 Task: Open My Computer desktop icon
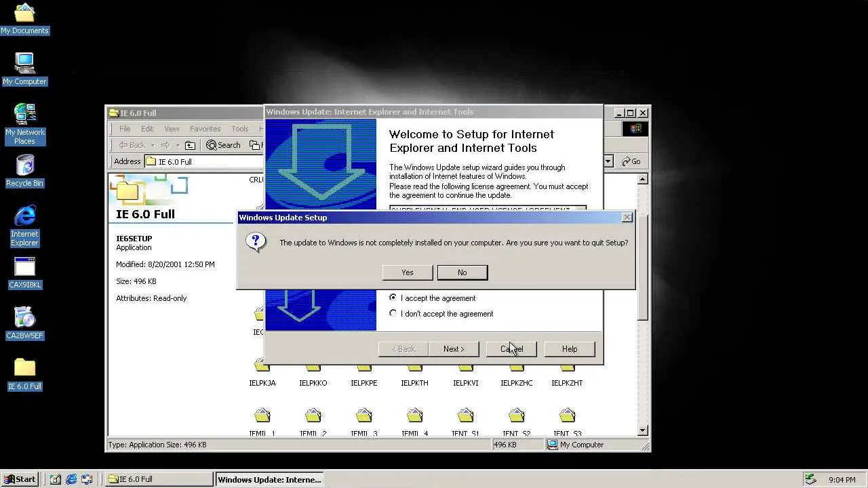coord(24,69)
